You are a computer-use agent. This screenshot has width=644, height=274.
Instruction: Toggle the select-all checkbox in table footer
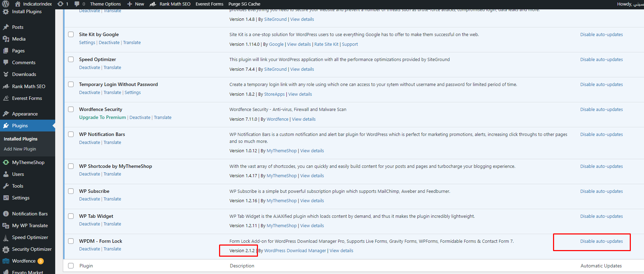(71, 266)
